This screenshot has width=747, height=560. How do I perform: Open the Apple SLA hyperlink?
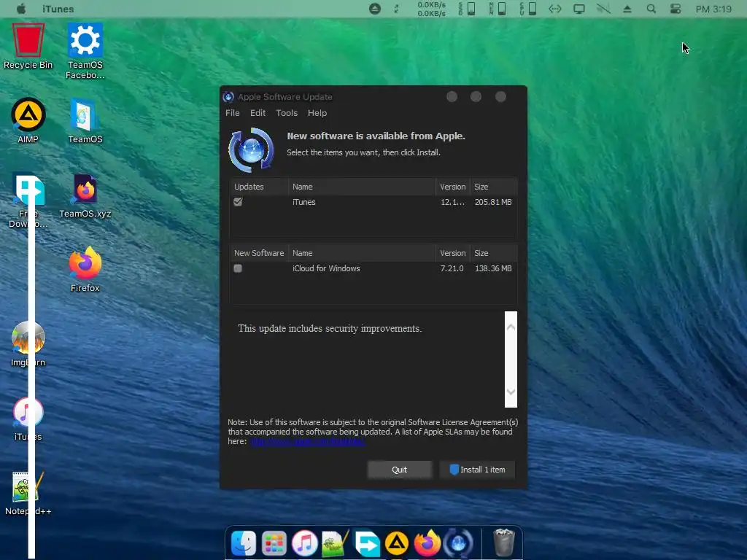(x=308, y=441)
